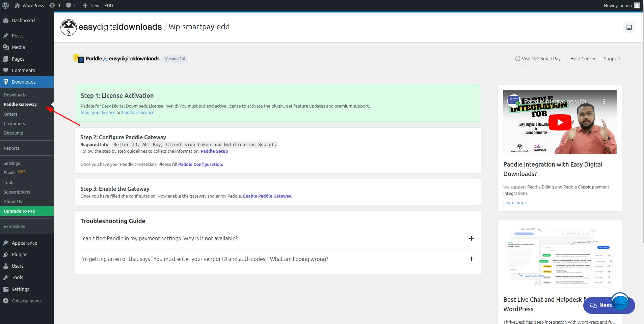Select the Downloads submenu item

click(x=15, y=95)
